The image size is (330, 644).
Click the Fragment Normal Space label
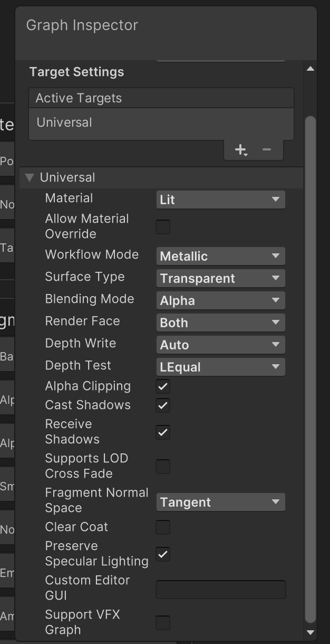tap(97, 500)
